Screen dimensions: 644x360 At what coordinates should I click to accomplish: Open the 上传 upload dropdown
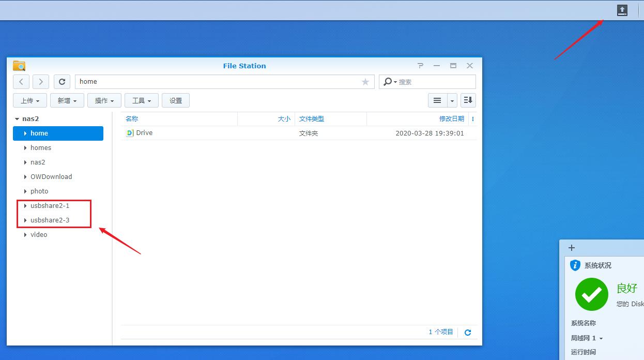point(30,100)
